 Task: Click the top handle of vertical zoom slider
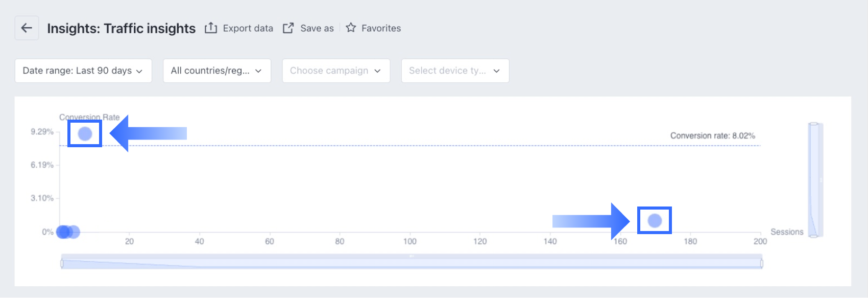tap(814, 124)
